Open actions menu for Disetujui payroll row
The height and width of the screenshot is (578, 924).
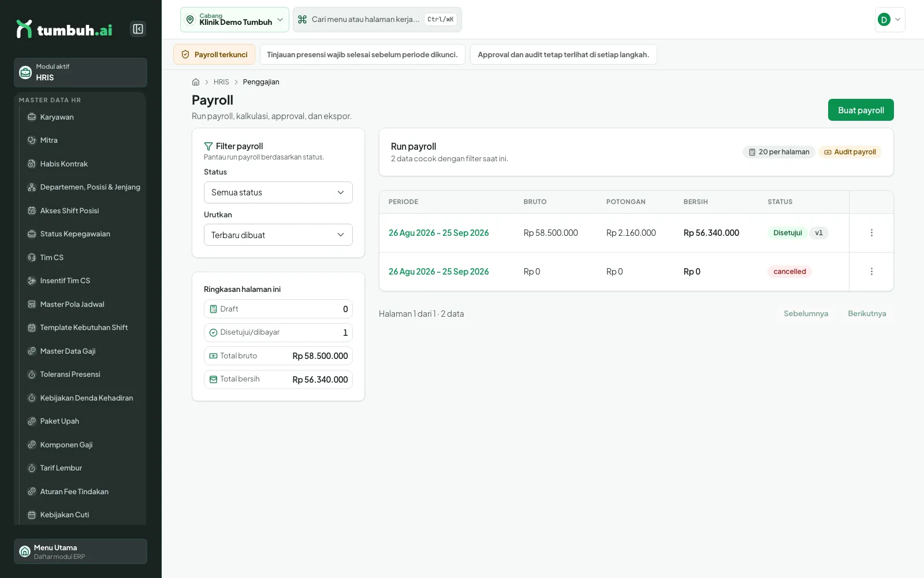click(x=871, y=233)
